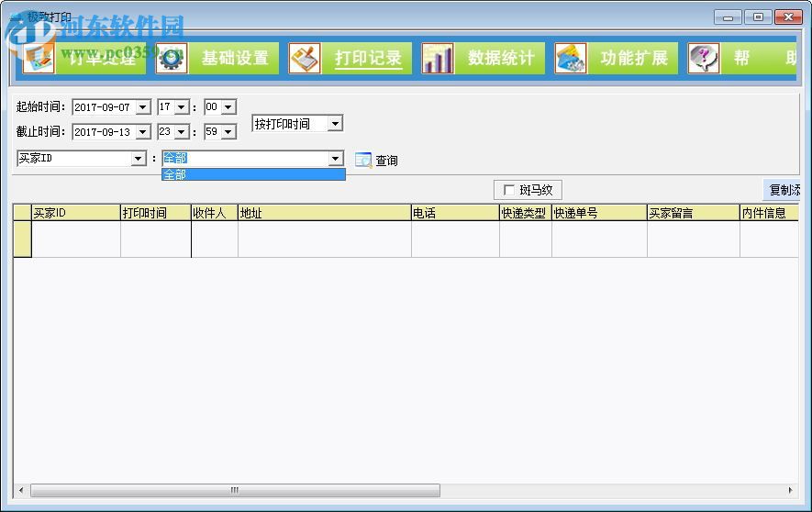Open the 功能扩展 tab
The height and width of the screenshot is (512, 812).
[x=634, y=58]
